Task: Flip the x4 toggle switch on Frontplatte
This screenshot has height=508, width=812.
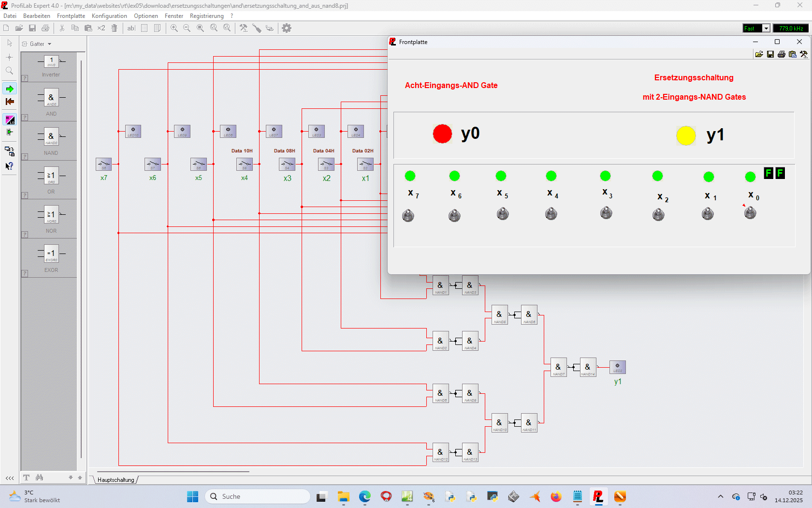Action: point(551,213)
